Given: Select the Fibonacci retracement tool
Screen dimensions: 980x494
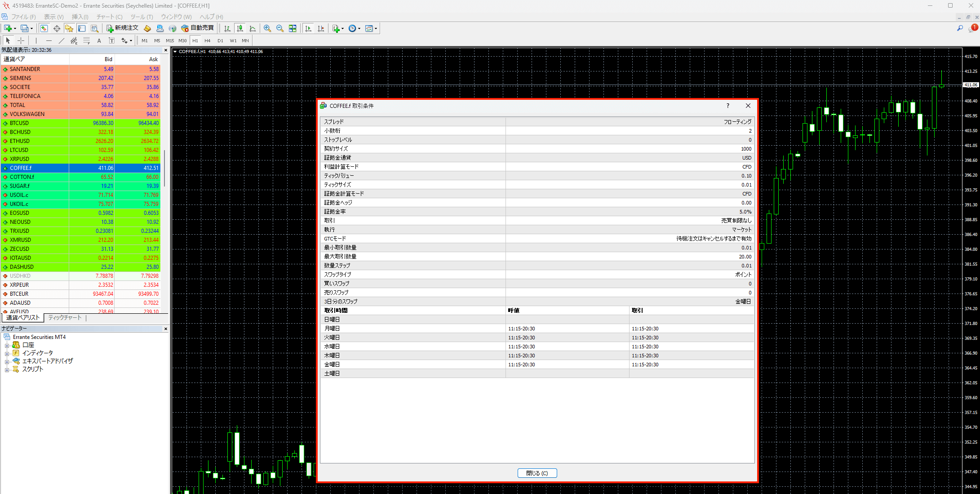Looking at the screenshot, I should pos(87,40).
